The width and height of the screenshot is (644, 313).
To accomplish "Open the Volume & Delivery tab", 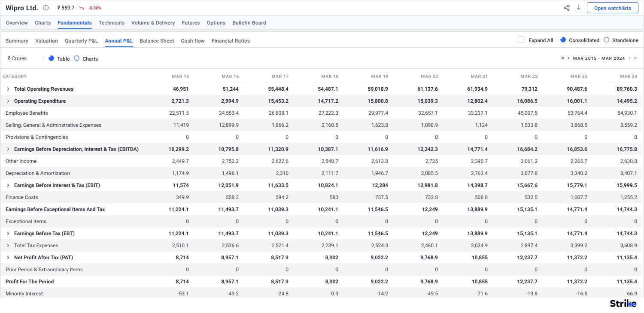I will [153, 23].
